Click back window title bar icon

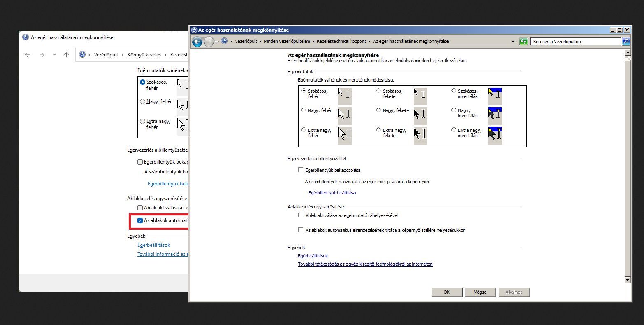click(x=26, y=37)
